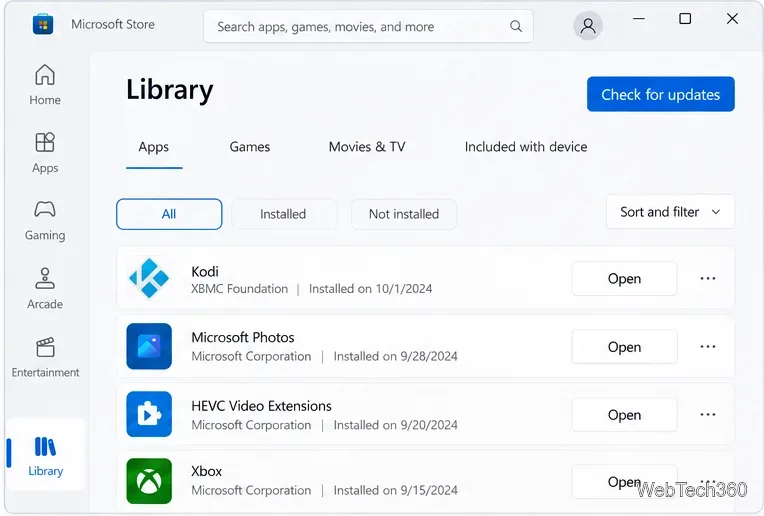
Task: Open the Xbox app
Action: point(624,482)
